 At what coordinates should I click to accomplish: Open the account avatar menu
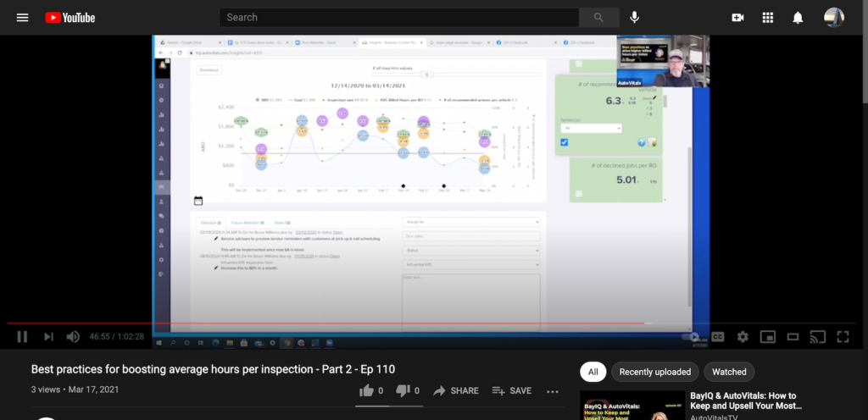pos(834,18)
